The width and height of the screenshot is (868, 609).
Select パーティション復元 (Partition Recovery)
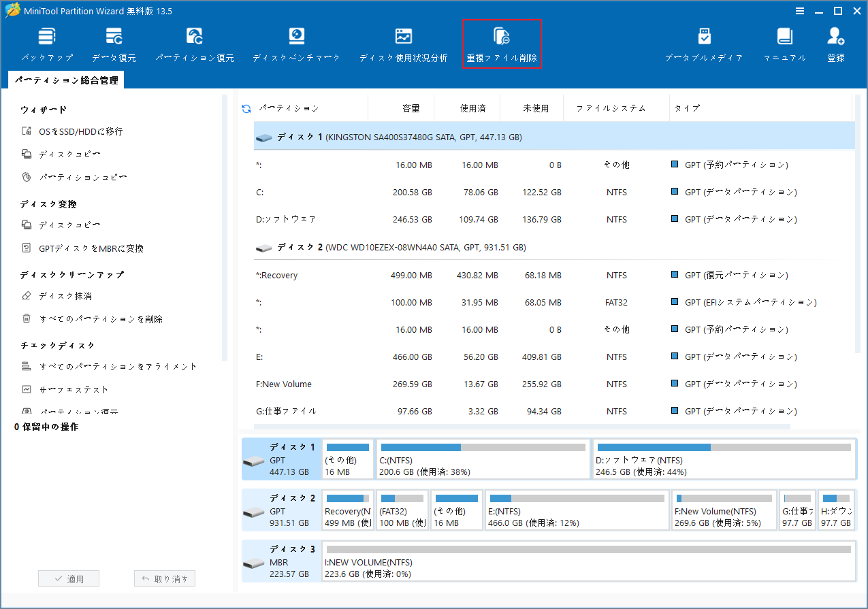click(193, 42)
